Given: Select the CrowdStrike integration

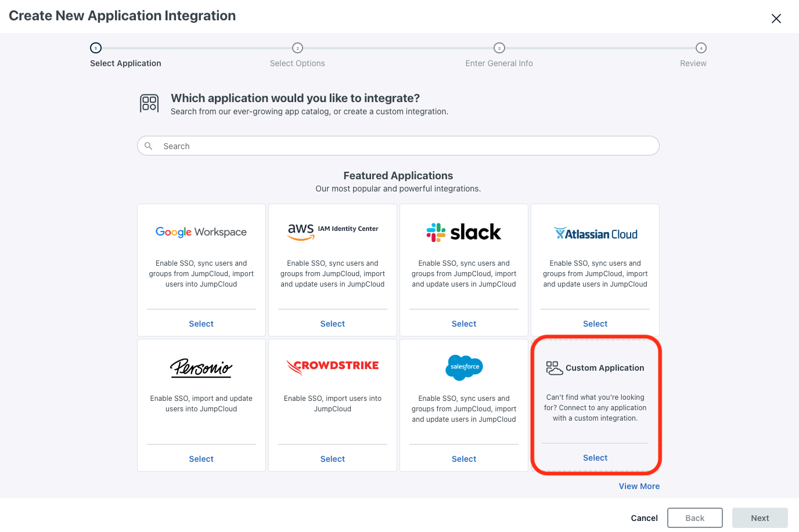Looking at the screenshot, I should [333, 459].
